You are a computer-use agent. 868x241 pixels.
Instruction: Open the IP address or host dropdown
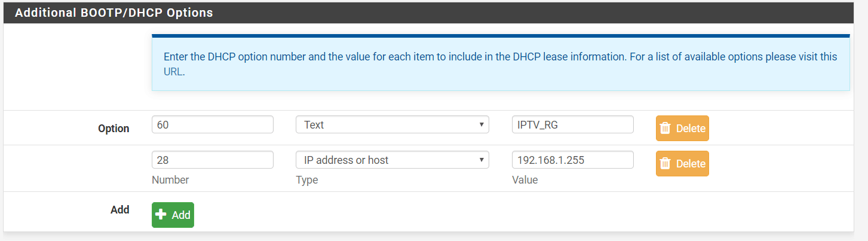392,160
